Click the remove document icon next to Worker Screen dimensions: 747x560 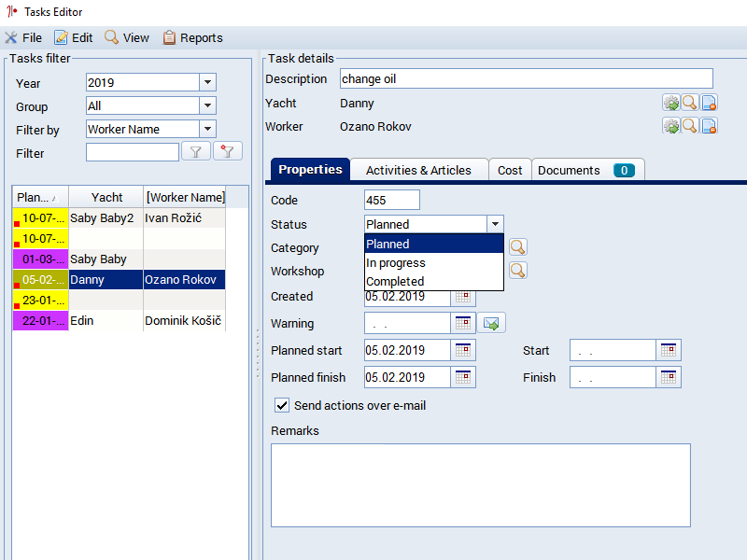(x=709, y=126)
